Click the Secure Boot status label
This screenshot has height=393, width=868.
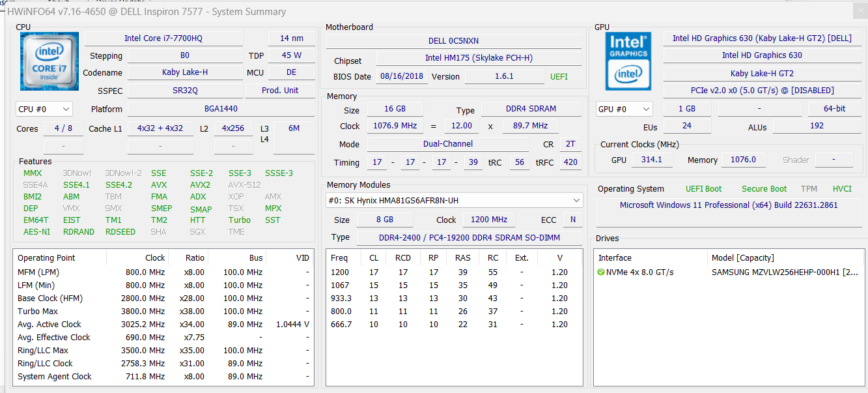tap(764, 189)
